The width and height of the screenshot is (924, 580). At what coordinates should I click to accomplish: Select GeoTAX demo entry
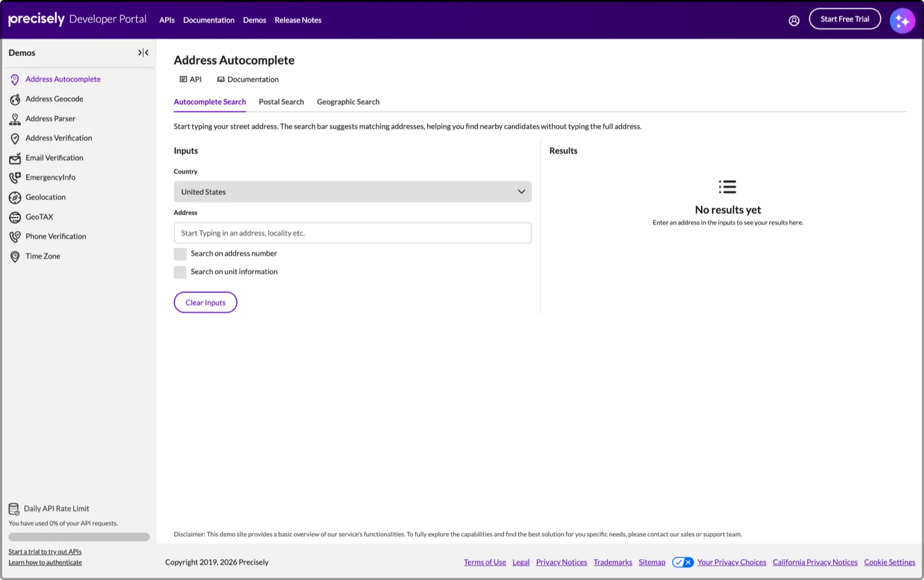pyautogui.click(x=39, y=217)
